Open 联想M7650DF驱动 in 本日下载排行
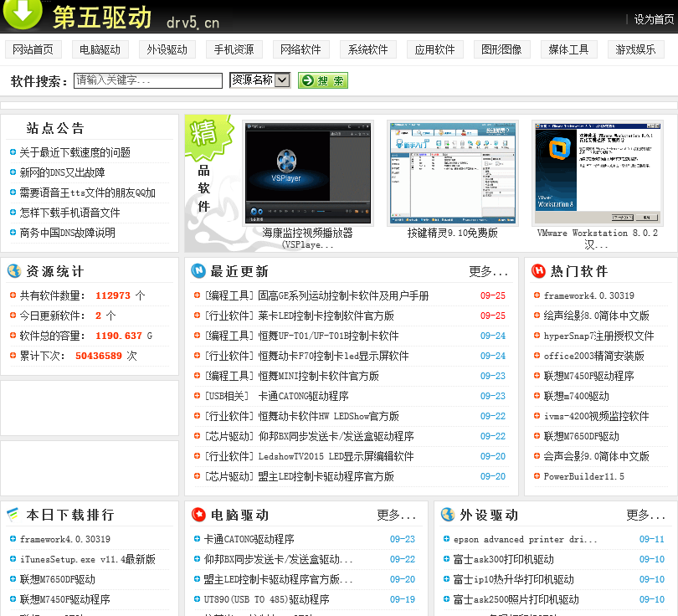 click(x=58, y=579)
